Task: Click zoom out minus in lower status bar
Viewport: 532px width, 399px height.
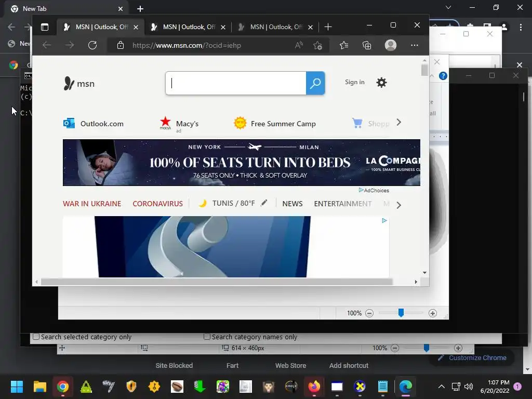Action: [395, 348]
